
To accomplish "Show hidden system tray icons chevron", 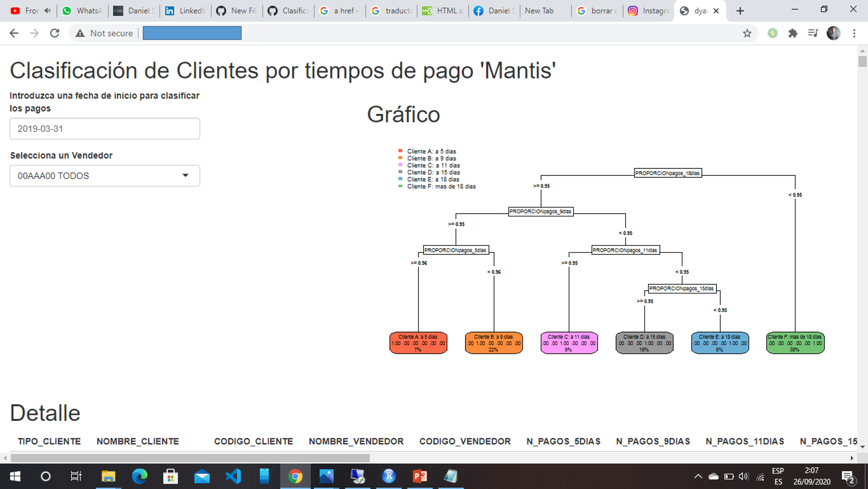I will [x=698, y=476].
